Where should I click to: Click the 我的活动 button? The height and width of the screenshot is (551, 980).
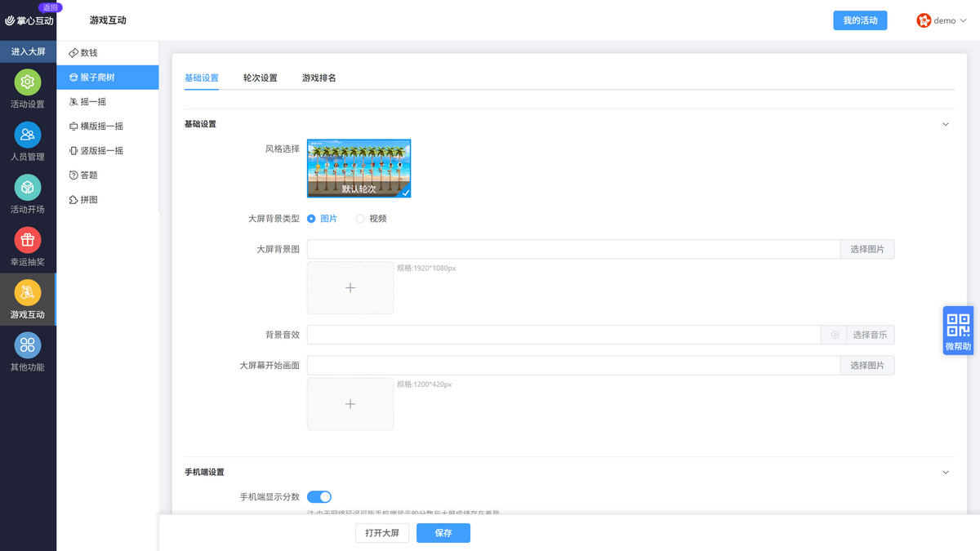coord(860,20)
